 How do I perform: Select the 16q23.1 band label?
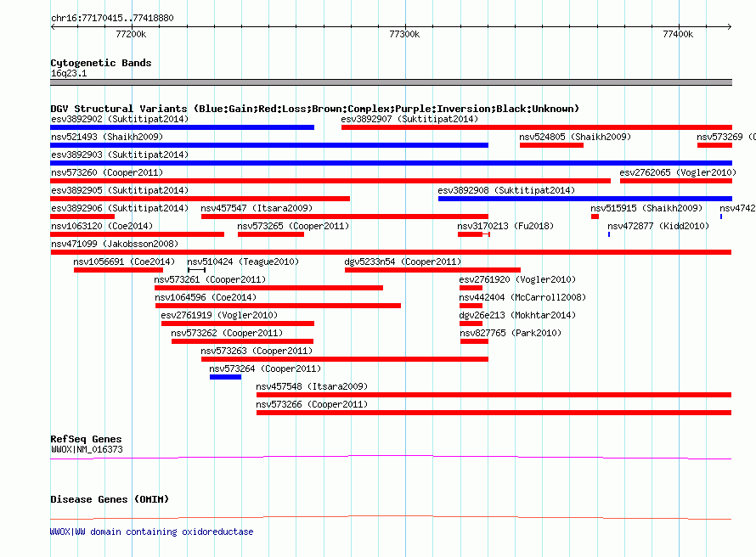tap(69, 73)
